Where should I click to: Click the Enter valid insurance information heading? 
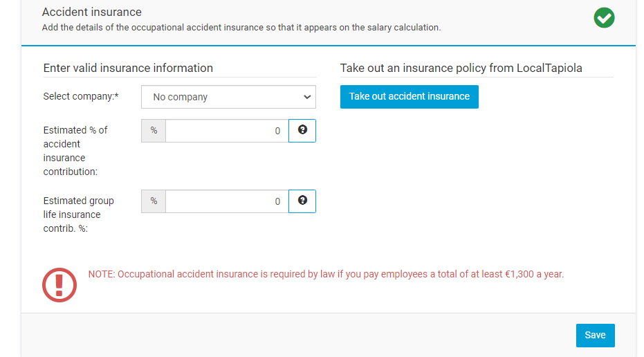point(128,68)
